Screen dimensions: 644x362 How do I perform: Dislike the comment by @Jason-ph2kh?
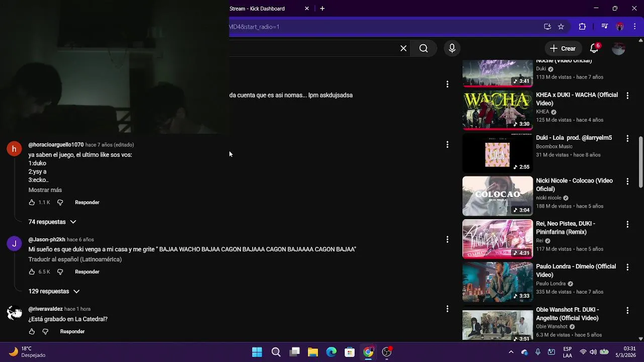tap(60, 271)
